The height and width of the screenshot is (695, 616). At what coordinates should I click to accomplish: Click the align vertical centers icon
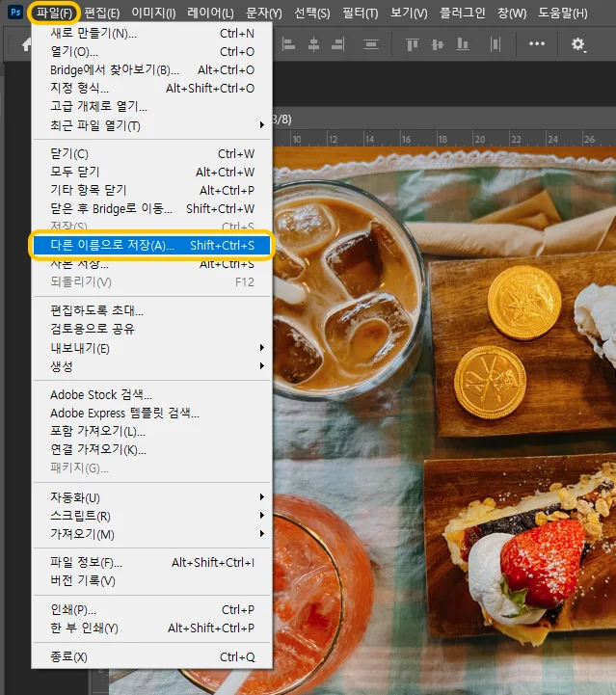438,44
